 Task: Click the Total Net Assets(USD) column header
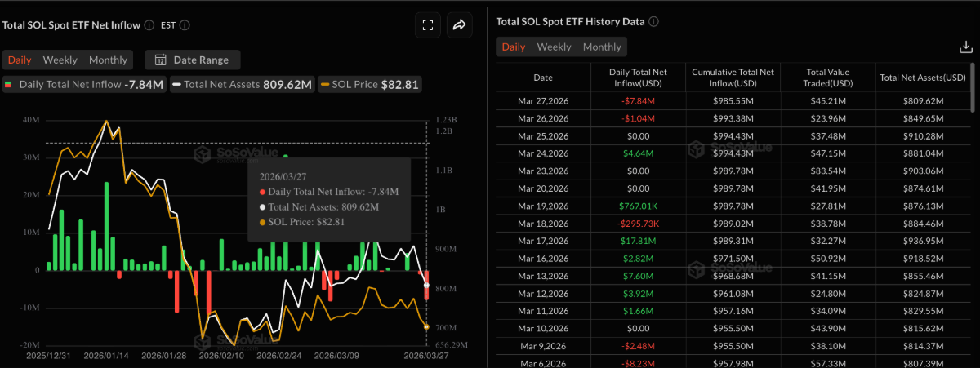click(923, 78)
